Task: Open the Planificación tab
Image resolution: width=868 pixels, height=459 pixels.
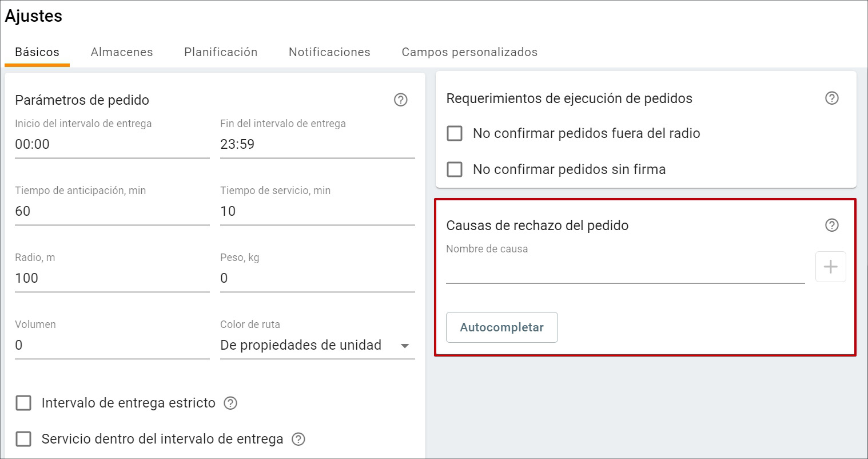Action: pos(221,52)
